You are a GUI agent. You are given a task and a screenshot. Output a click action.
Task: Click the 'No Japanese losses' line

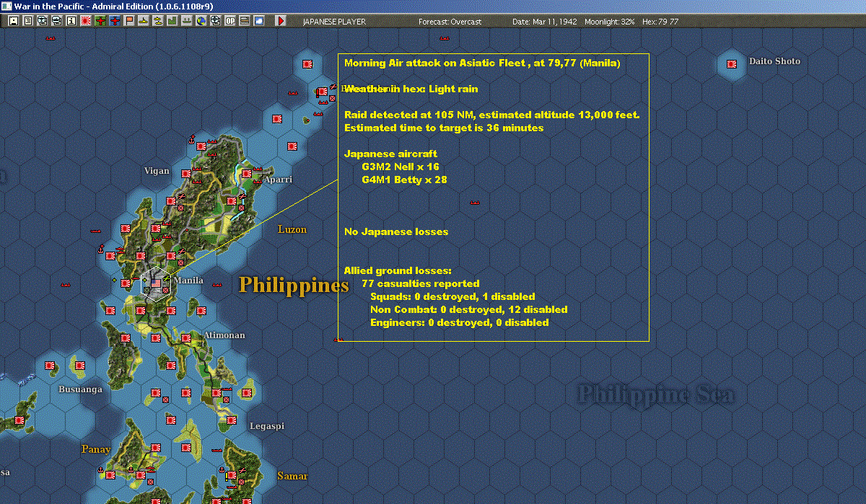(x=396, y=231)
